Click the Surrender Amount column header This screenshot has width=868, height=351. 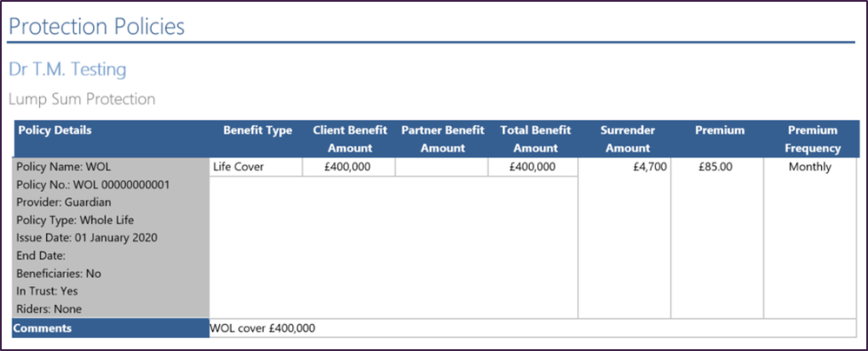click(x=627, y=140)
